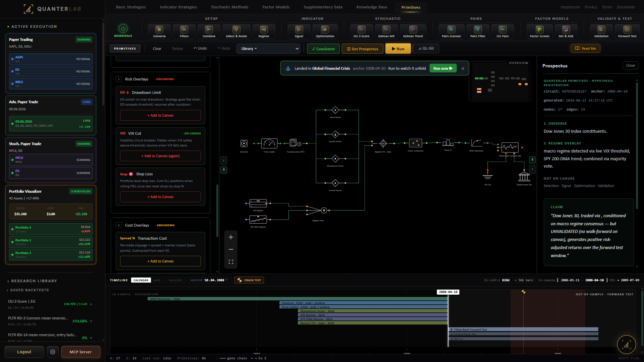Open the Indicator Strategies tab
The height and width of the screenshot is (362, 644).
coord(178,7)
